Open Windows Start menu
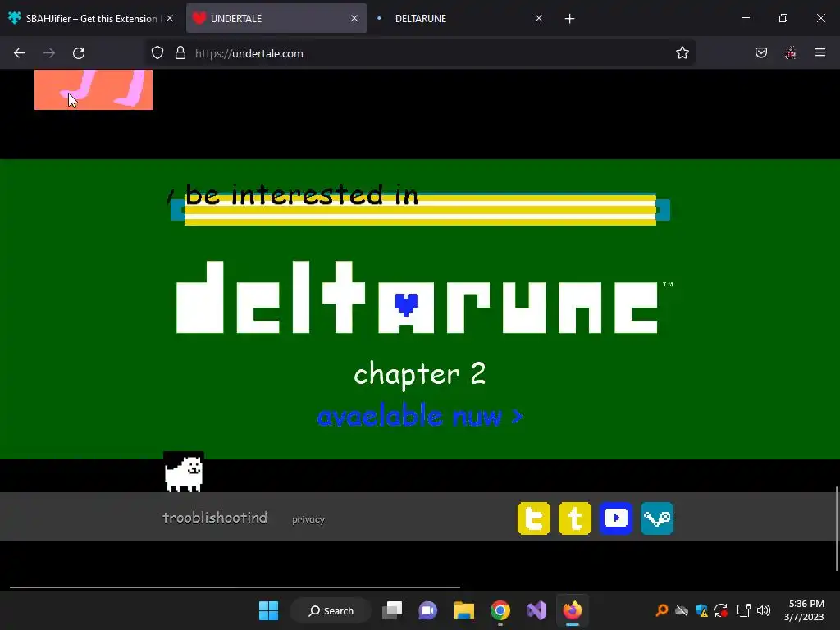The image size is (840, 630). pos(268,610)
